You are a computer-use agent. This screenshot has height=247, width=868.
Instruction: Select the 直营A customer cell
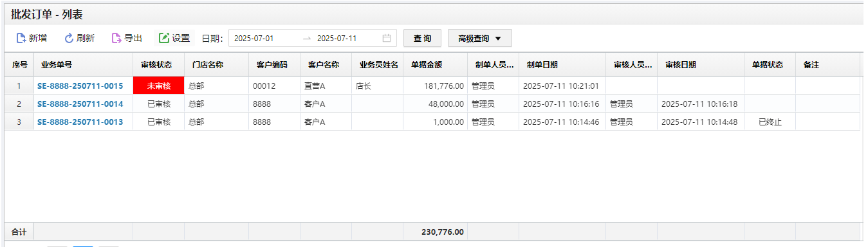pos(326,86)
